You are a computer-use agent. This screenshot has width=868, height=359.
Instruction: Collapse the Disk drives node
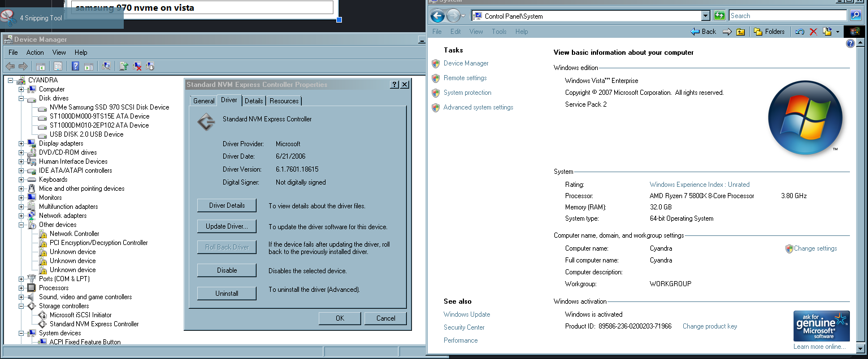tap(21, 98)
